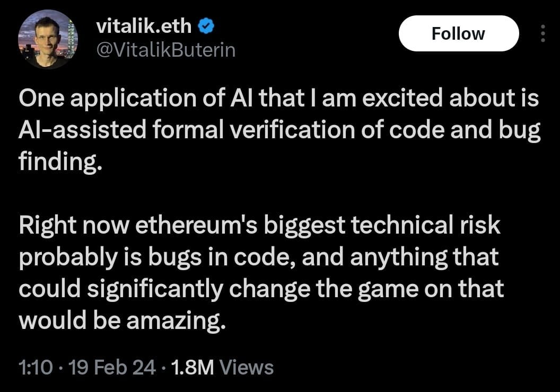Click the 1.8M view count number
Image resolution: width=560 pixels, height=392 pixels.
[x=191, y=367]
